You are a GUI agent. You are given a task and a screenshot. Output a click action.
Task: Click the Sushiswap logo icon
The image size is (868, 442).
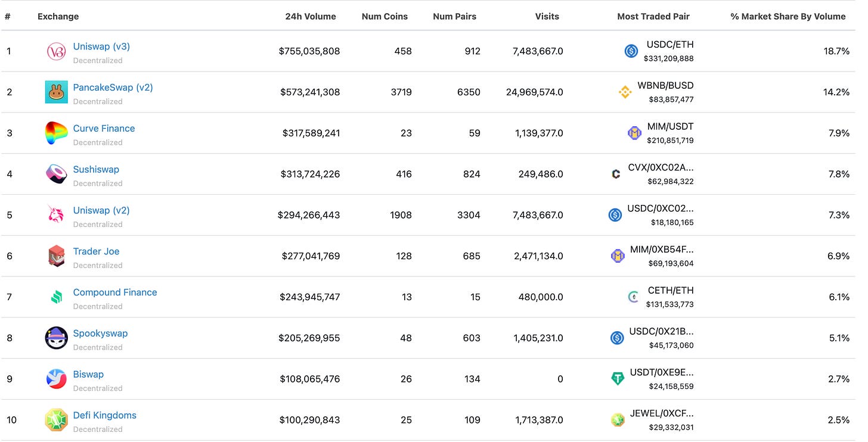click(56, 174)
